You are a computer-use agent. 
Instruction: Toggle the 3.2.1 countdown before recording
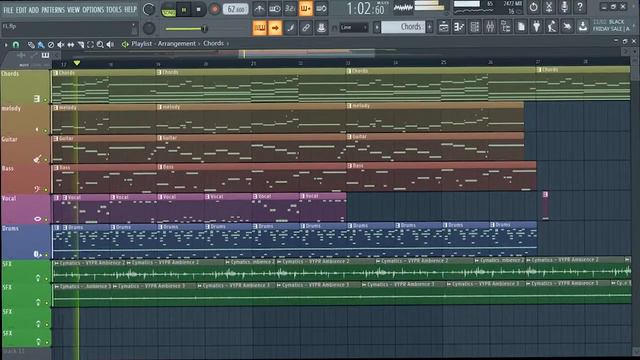point(290,9)
